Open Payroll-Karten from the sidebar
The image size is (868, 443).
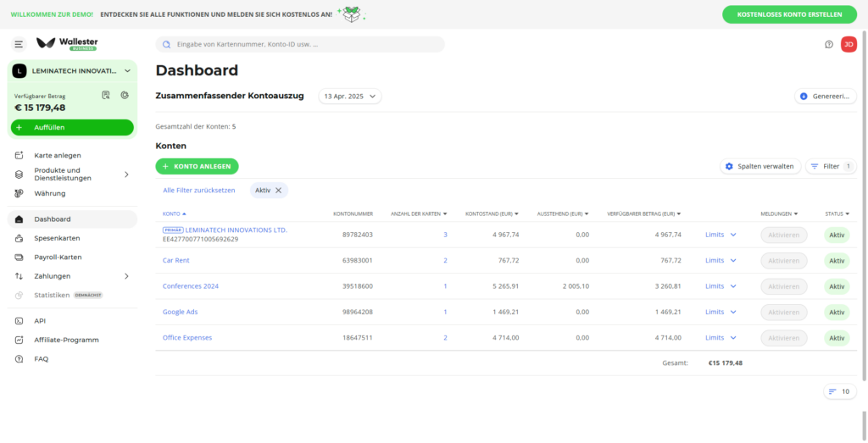pyautogui.click(x=58, y=257)
